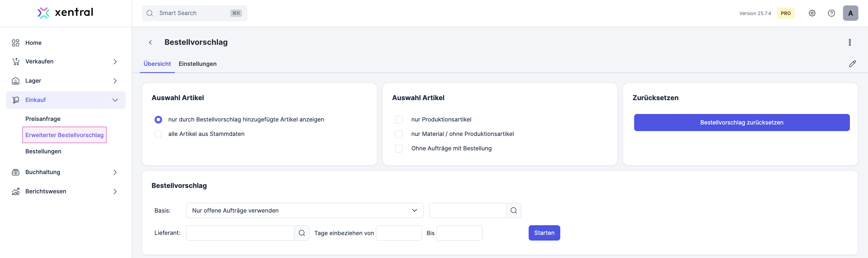Open the user avatar menu

(850, 13)
